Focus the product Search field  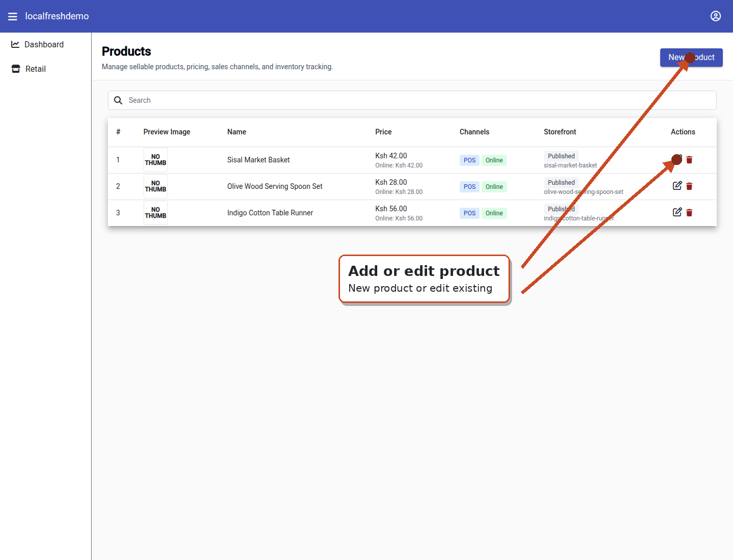[412, 100]
